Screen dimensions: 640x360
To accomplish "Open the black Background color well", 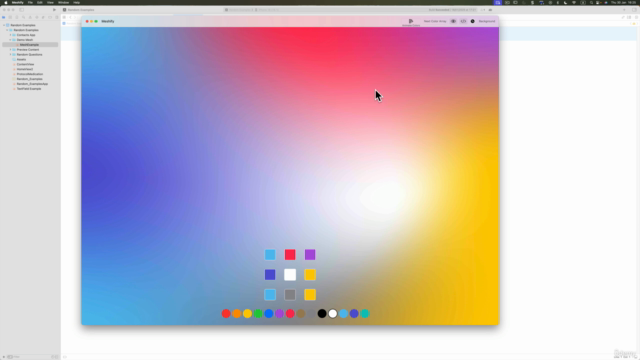I will 473,21.
